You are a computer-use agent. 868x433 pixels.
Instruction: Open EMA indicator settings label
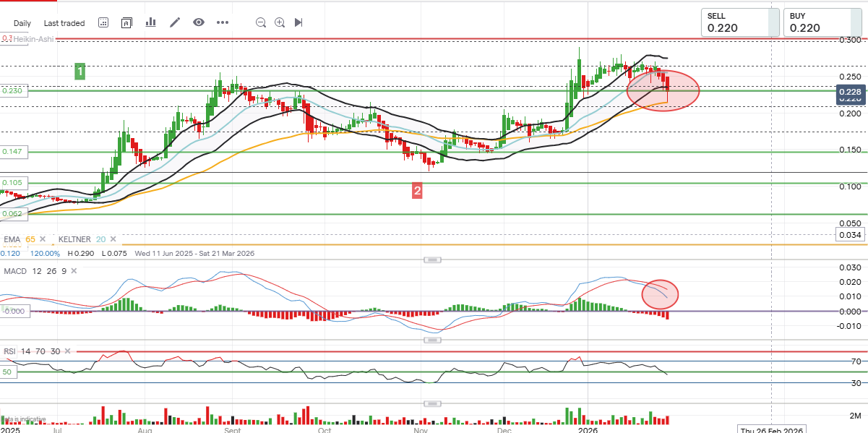pos(12,239)
